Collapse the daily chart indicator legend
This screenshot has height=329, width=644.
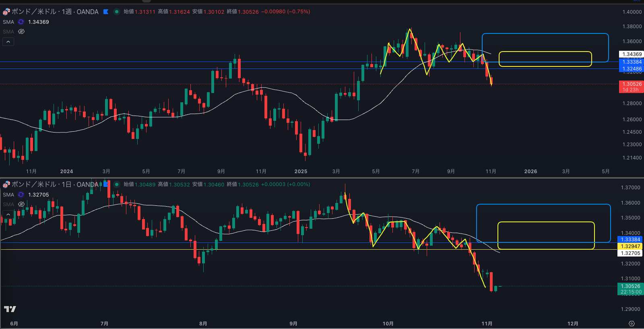[8, 214]
